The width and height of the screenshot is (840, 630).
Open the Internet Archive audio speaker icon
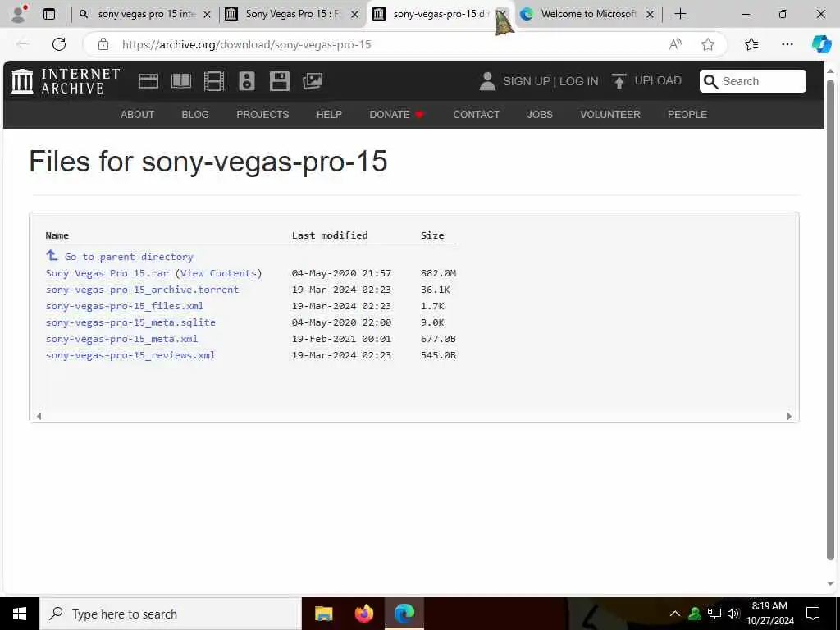click(x=246, y=81)
